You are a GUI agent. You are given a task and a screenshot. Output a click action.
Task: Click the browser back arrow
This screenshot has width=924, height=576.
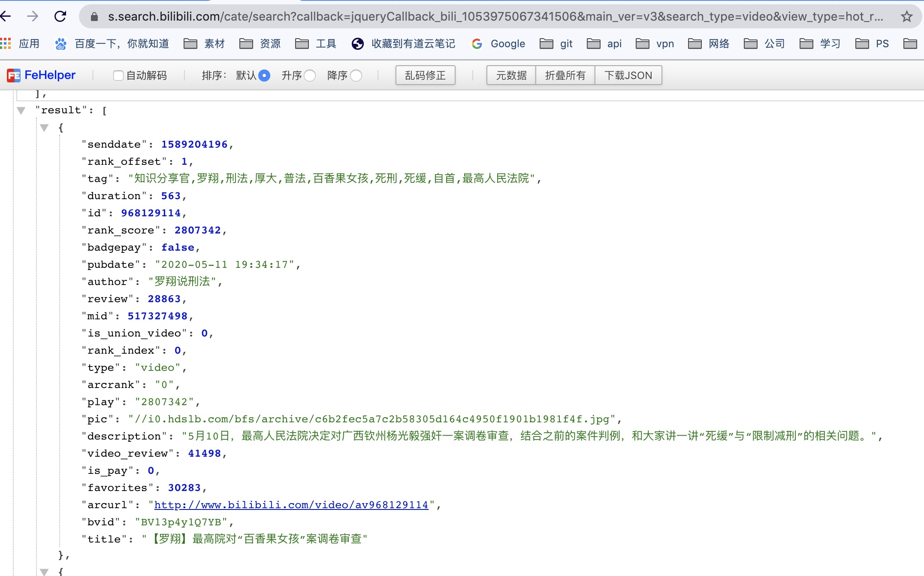6,16
